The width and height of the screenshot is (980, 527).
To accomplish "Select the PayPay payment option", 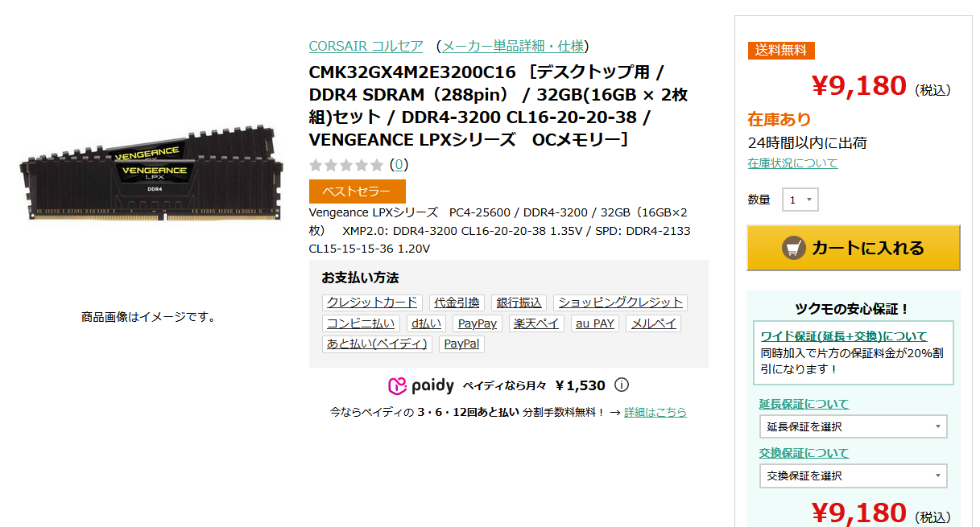I will (477, 323).
